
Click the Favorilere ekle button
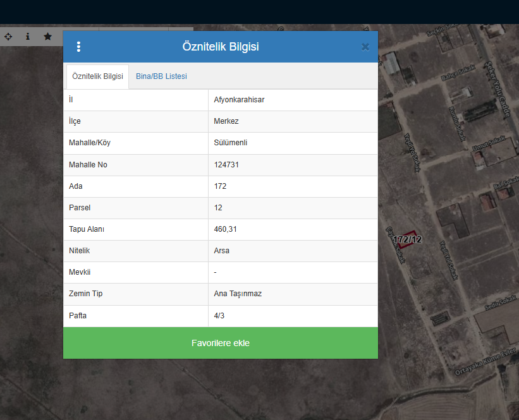click(220, 343)
